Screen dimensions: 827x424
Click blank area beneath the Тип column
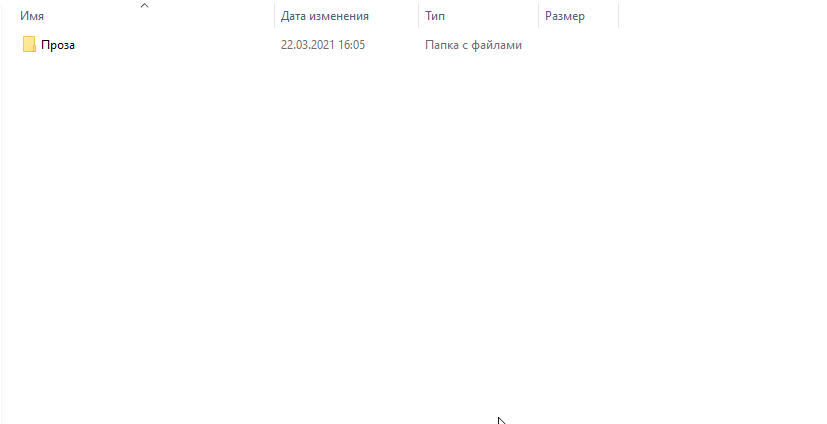[478, 211]
